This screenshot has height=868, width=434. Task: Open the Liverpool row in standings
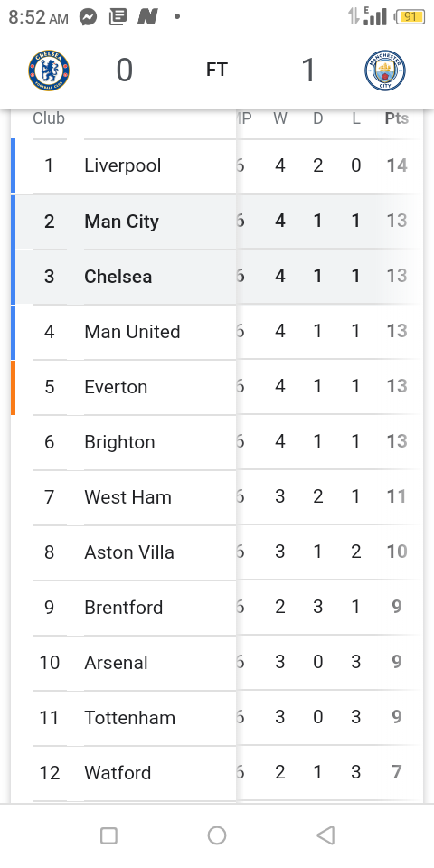click(x=217, y=166)
